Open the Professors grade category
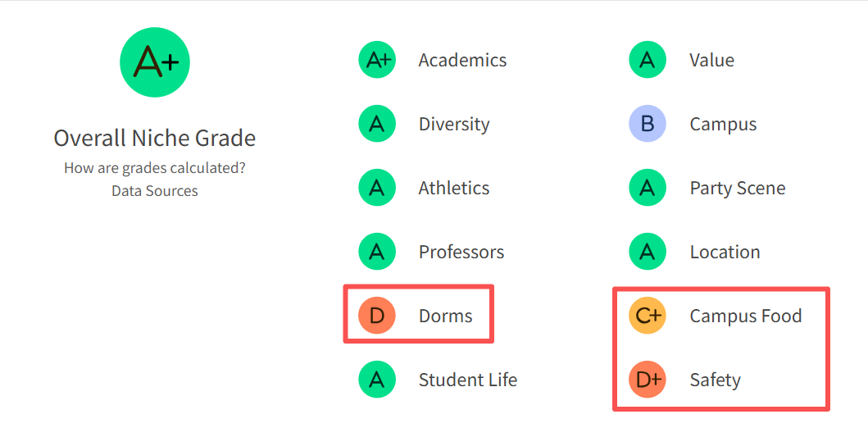This screenshot has width=868, height=428. (x=461, y=252)
